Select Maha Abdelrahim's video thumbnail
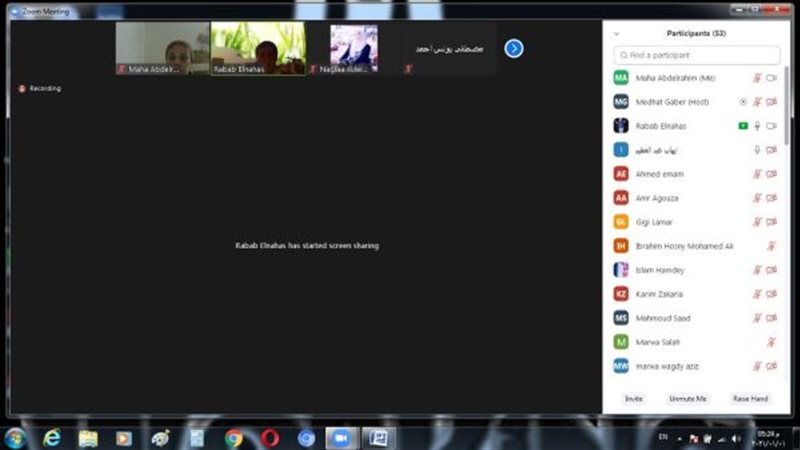The width and height of the screenshot is (800, 450). pos(162,48)
